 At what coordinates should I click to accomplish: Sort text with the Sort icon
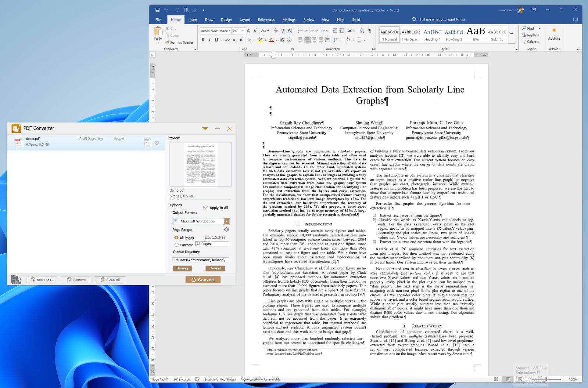point(362,31)
